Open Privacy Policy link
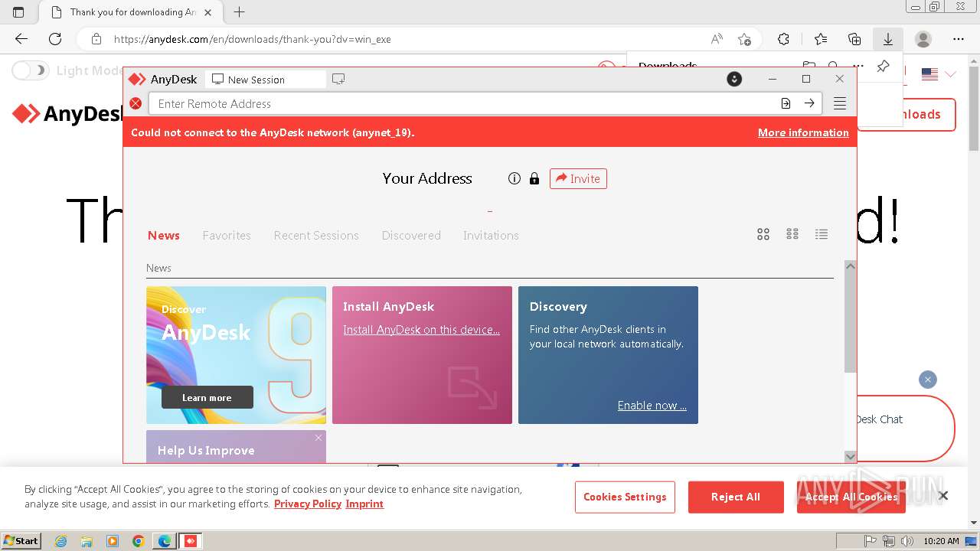 coord(308,504)
